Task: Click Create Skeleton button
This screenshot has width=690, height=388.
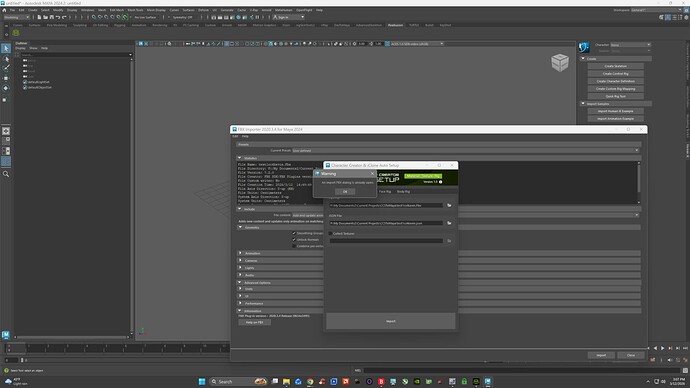Action: pyautogui.click(x=615, y=66)
